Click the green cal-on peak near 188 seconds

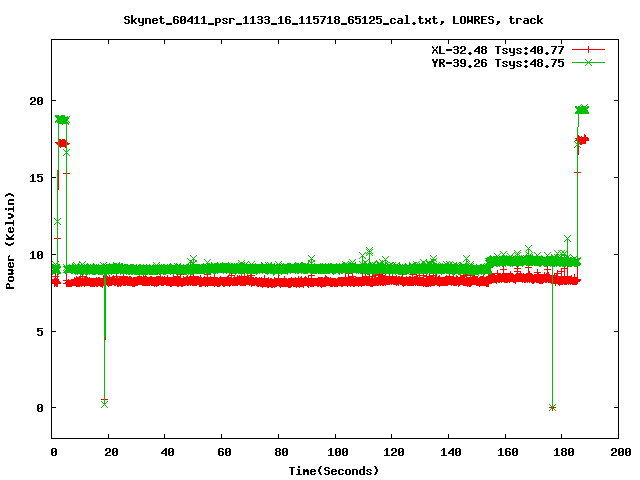pos(582,109)
